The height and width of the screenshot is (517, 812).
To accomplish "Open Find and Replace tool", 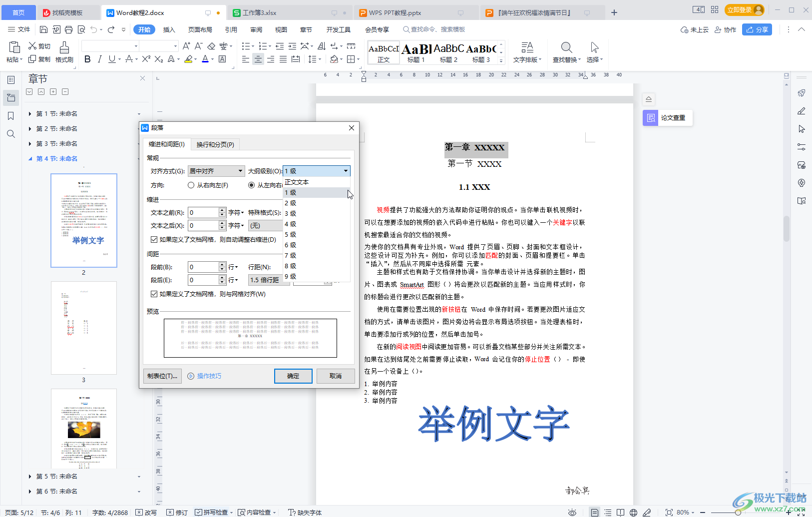I will [566, 51].
